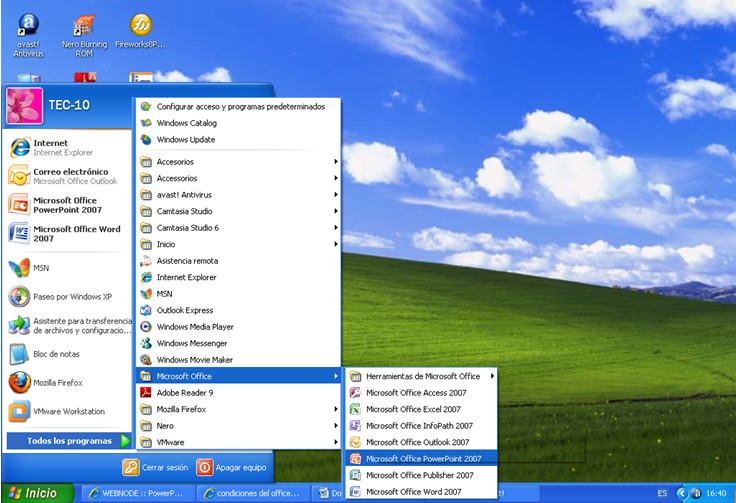The height and width of the screenshot is (503, 736).
Task: Expand the VMware program folder
Action: click(x=238, y=442)
